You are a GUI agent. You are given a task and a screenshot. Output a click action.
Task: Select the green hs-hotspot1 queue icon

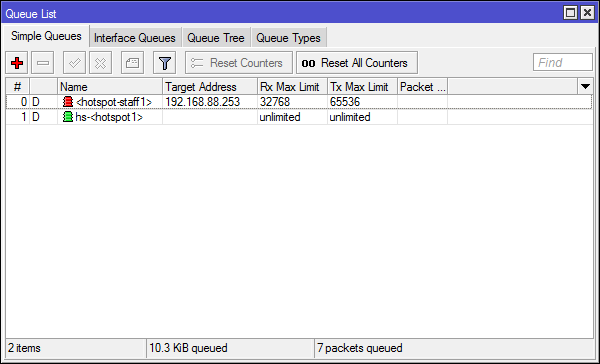(x=68, y=117)
